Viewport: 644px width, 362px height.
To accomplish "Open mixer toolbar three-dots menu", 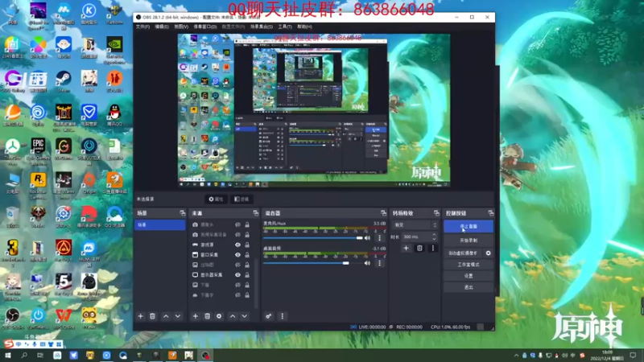I will pos(283,316).
